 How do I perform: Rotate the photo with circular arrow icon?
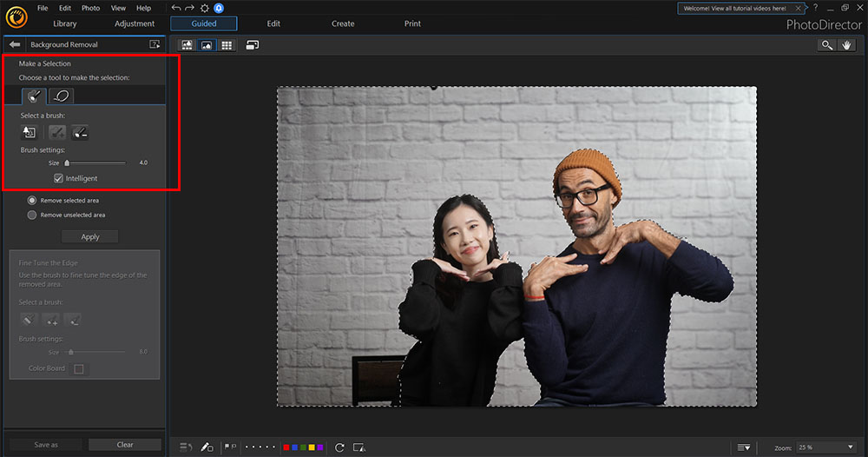point(339,447)
